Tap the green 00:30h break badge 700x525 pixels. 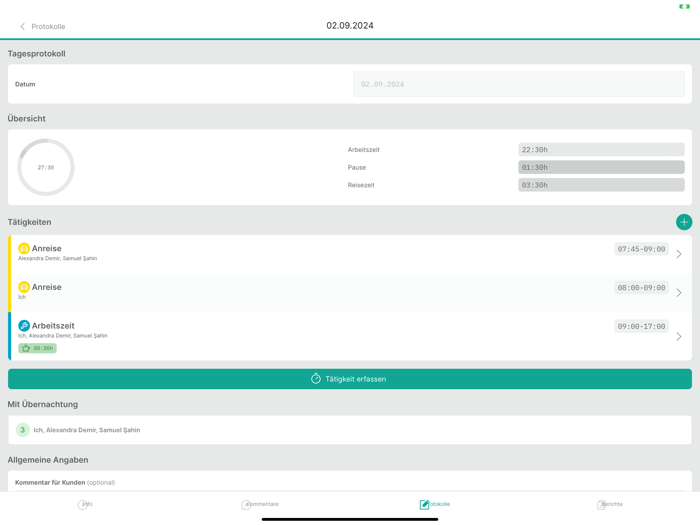coord(38,348)
